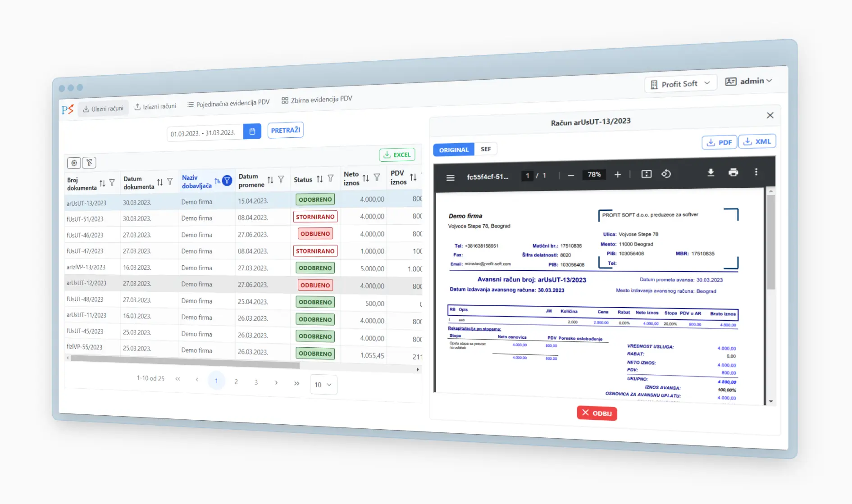Click the PRETRAŽI search button

(285, 130)
